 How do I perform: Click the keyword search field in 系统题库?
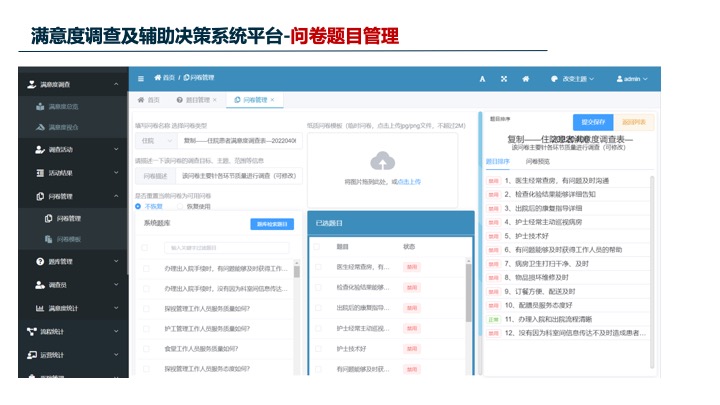coord(225,247)
